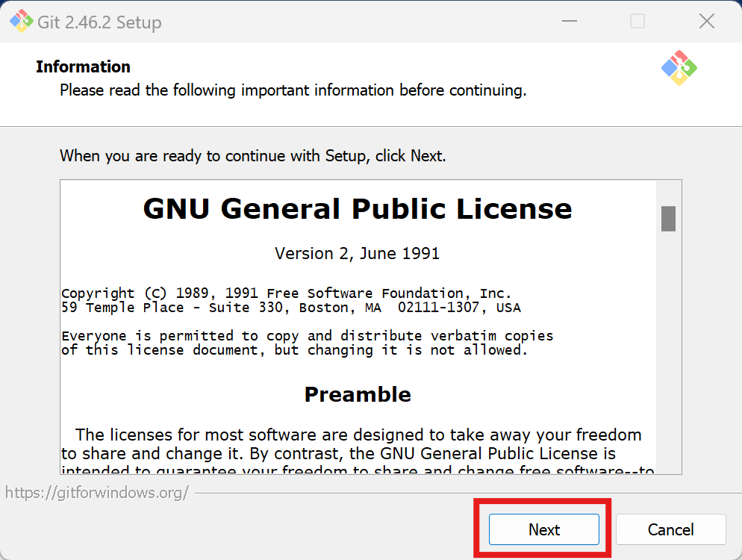
Task: Close the Git Setup window
Action: pos(706,22)
